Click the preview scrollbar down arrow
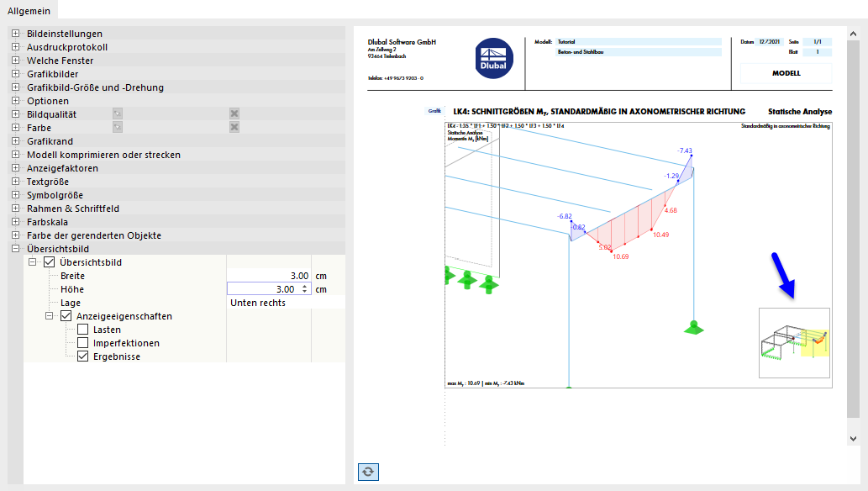Screen dimensions: 868x491 pyautogui.click(x=853, y=438)
